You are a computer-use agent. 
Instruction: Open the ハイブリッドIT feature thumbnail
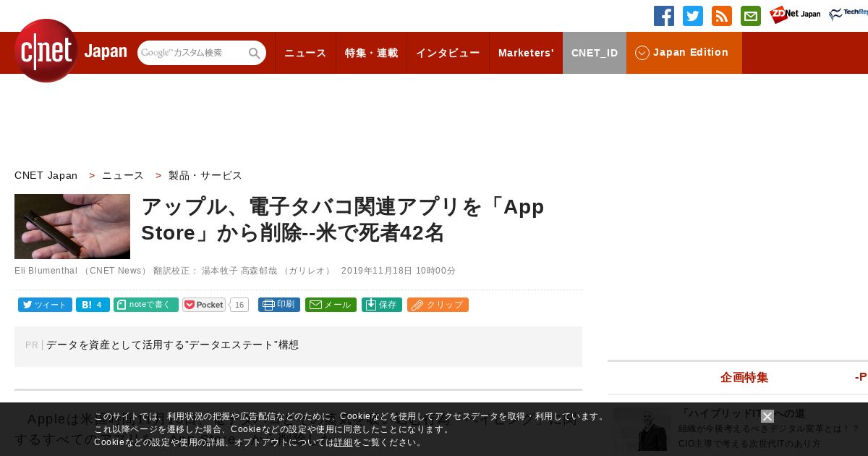[641, 429]
